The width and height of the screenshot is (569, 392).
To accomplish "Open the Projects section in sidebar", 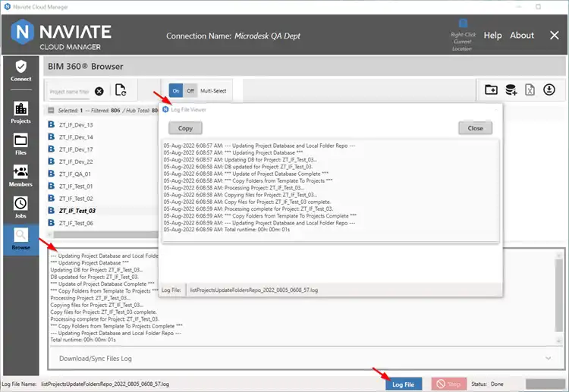I will point(20,112).
